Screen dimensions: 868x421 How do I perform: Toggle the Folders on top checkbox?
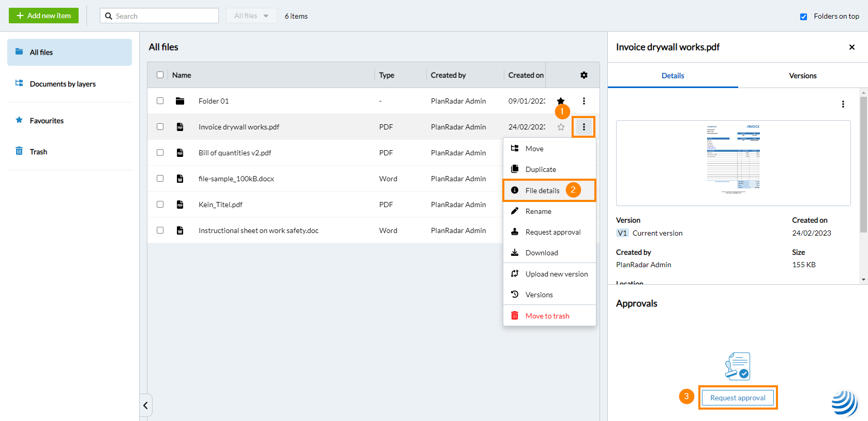(x=803, y=17)
